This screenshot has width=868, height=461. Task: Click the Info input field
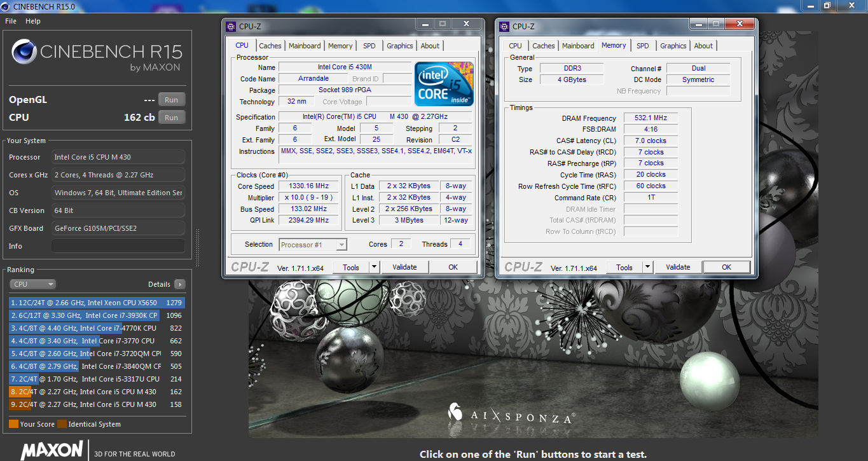(118, 246)
